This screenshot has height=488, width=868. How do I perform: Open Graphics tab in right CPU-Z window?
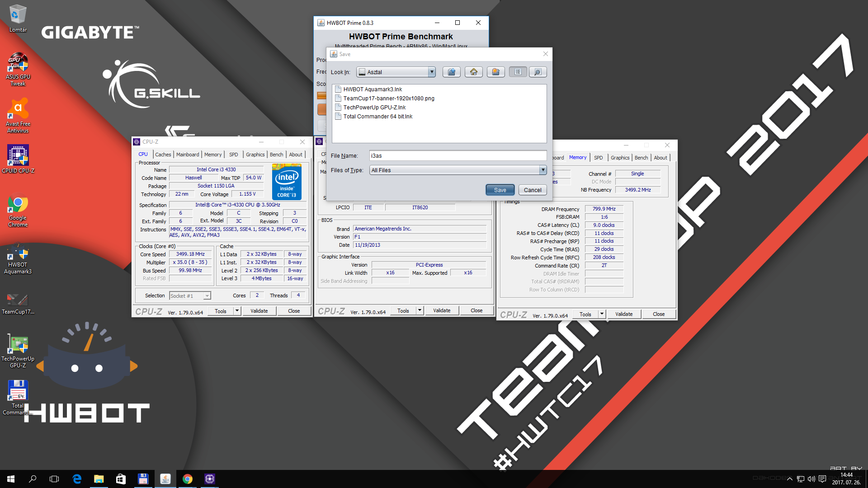pos(620,158)
